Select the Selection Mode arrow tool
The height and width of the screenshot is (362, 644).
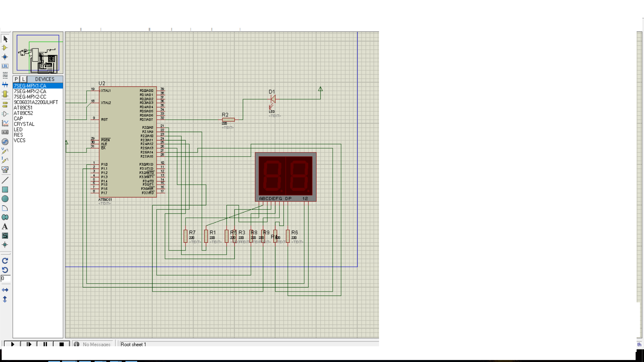(x=5, y=39)
